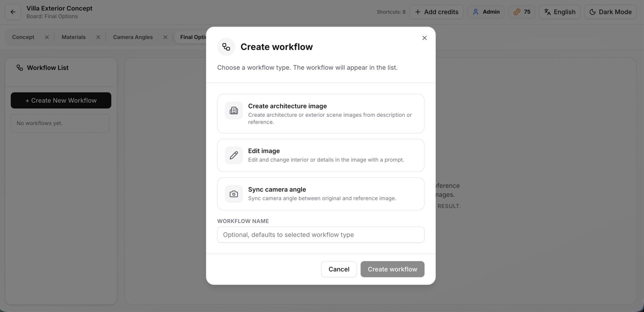This screenshot has height=312, width=644.
Task: Toggle Dark Mode
Action: [x=610, y=12]
